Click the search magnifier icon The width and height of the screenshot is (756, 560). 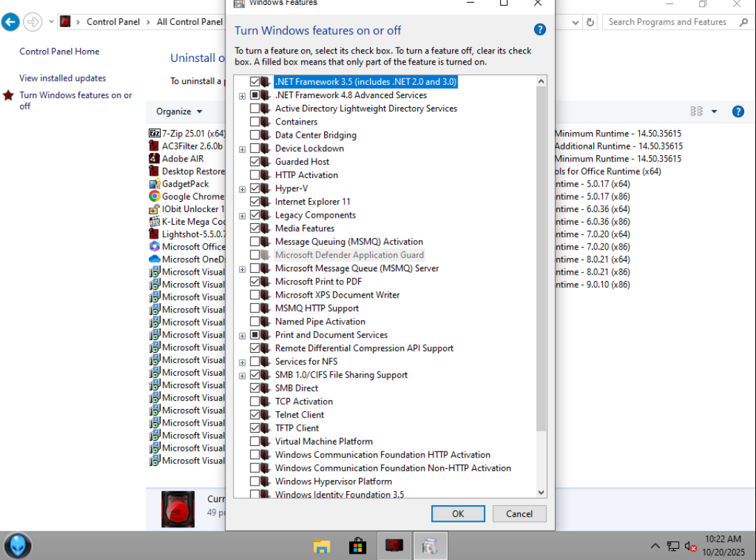[743, 22]
